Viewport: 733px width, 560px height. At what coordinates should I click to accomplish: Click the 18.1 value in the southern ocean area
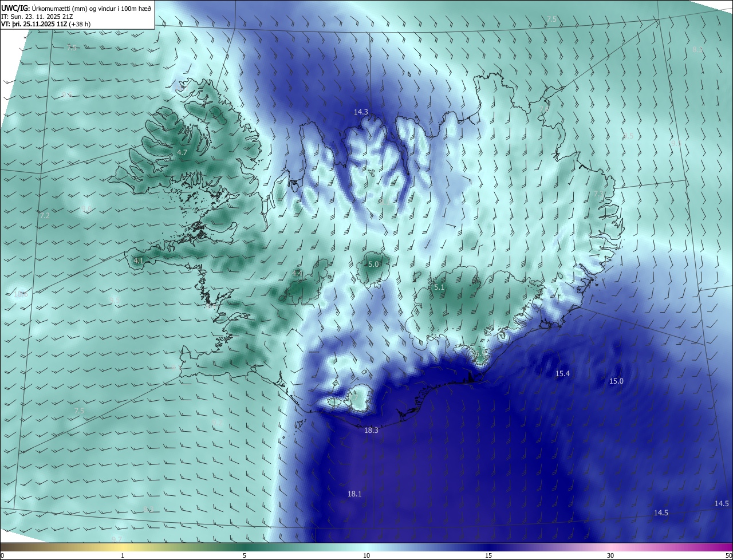[354, 494]
